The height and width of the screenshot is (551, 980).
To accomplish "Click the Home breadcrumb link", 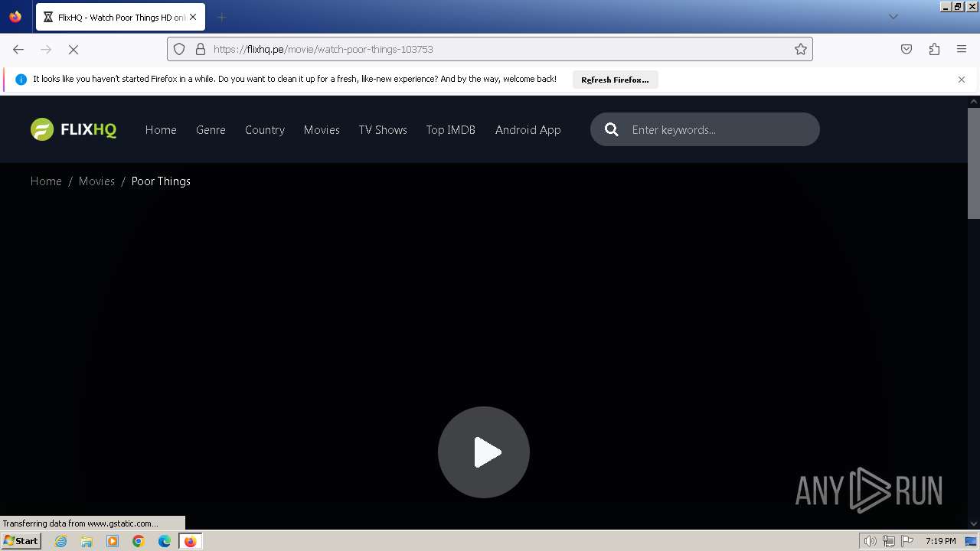I will coord(46,181).
